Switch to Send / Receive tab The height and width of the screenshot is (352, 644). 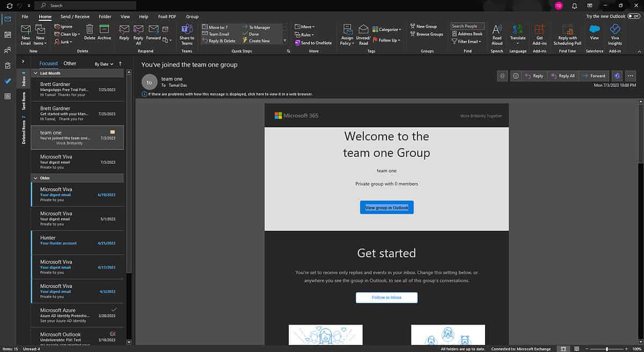[75, 17]
